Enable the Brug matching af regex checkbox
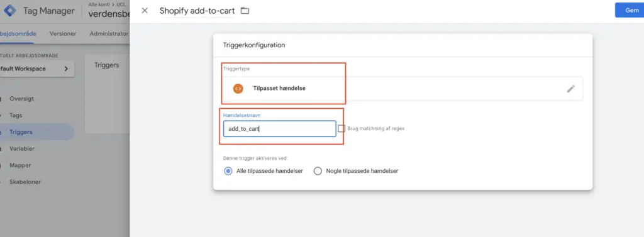Image resolution: width=644 pixels, height=237 pixels. 341,129
